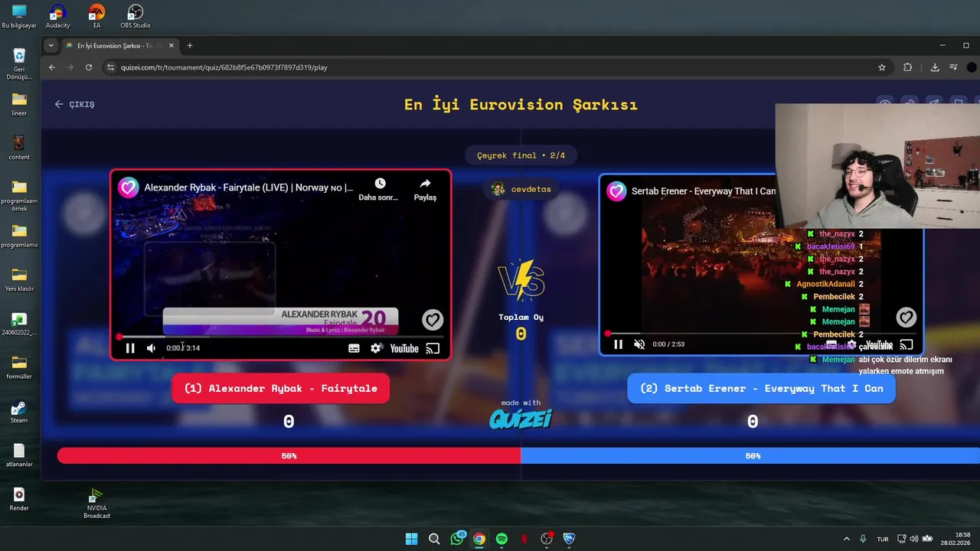
Task: Select the En İyi Eurovision Şarkısı tab
Action: point(115,46)
